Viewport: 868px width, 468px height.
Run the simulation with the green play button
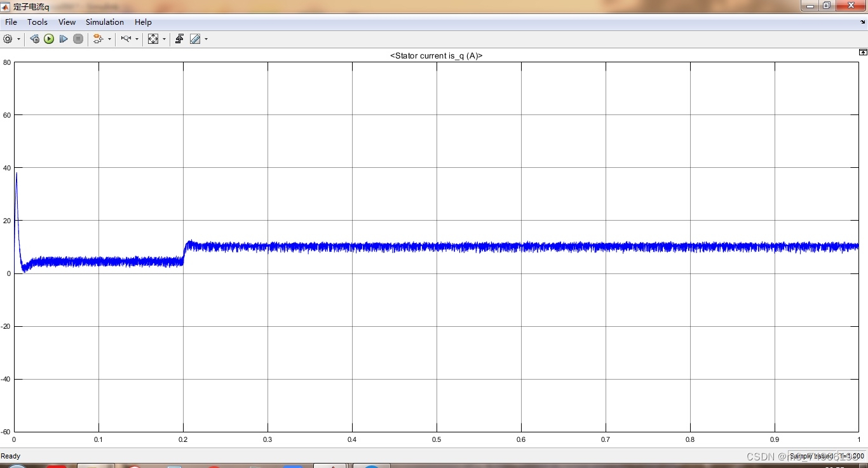click(x=49, y=39)
